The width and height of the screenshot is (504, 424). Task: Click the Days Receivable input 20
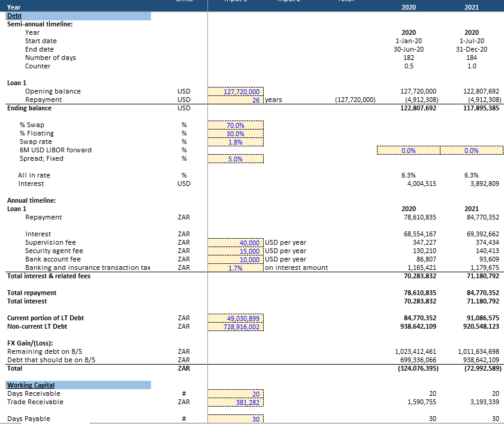pos(236,394)
